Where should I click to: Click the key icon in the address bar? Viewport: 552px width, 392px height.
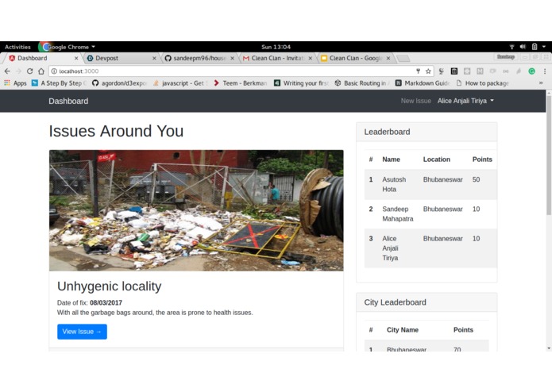pos(418,71)
